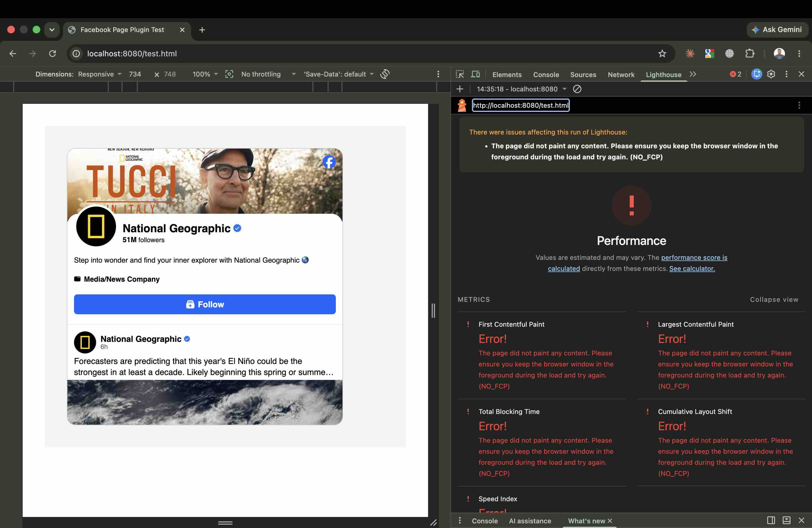
Task: Close the Facebook Page Plugin Test tab
Action: 182,30
